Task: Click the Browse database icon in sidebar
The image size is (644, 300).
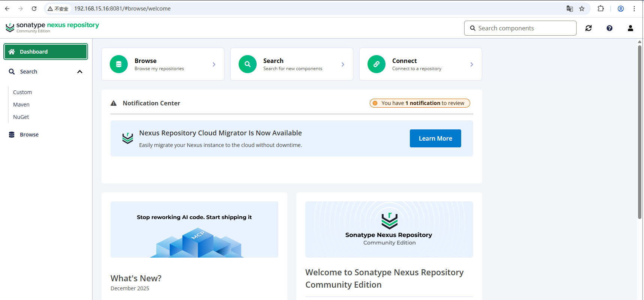Action: (x=12, y=135)
